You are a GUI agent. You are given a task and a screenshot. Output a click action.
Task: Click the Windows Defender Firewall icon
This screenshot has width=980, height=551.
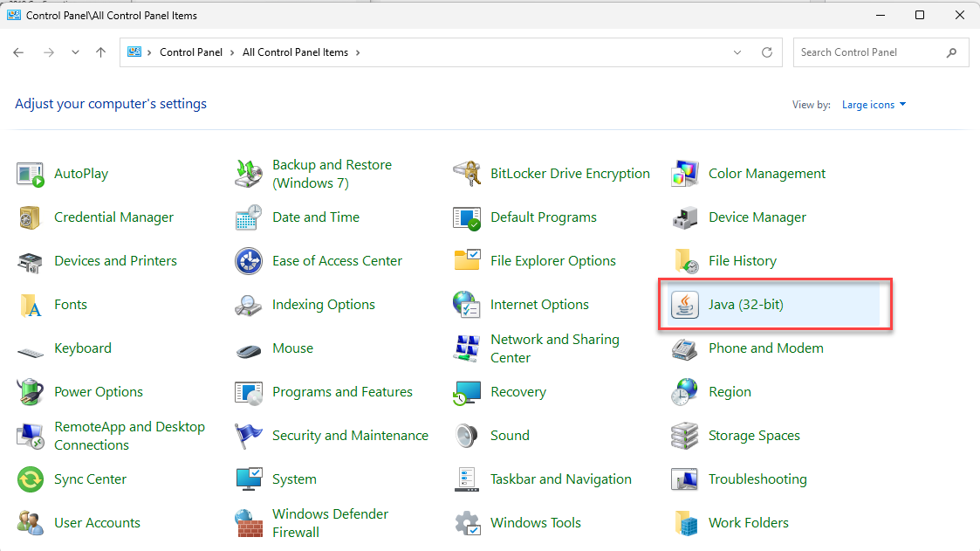click(x=249, y=523)
